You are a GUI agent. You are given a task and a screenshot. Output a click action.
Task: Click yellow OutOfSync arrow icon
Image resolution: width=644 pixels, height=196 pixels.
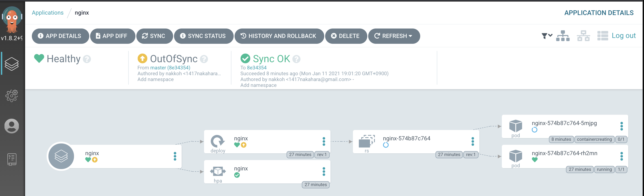tap(142, 58)
